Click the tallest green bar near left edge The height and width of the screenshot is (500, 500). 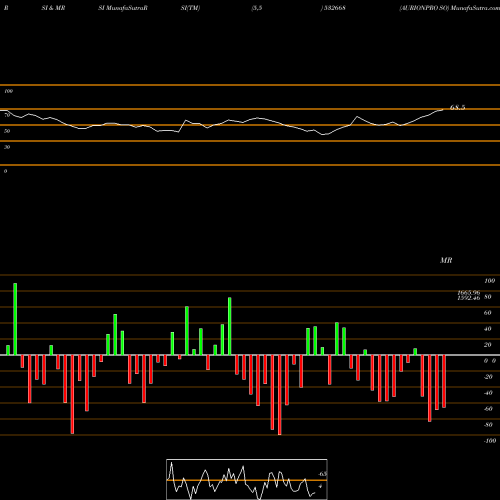(15, 319)
